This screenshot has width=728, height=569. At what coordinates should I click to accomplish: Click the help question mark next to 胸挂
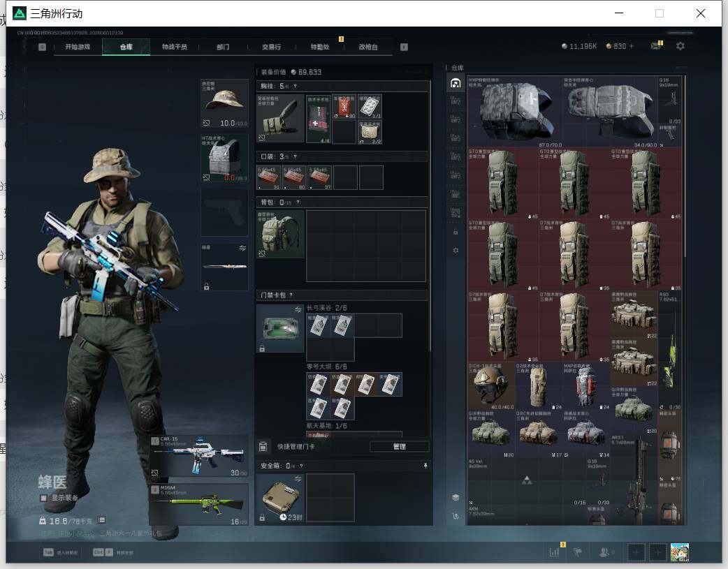click(x=295, y=87)
